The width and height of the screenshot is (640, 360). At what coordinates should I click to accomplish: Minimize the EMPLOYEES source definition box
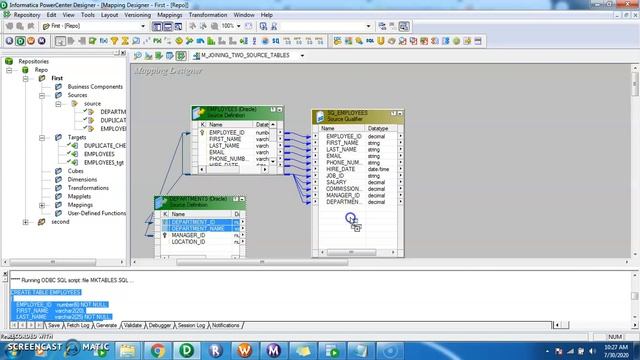pos(280,109)
